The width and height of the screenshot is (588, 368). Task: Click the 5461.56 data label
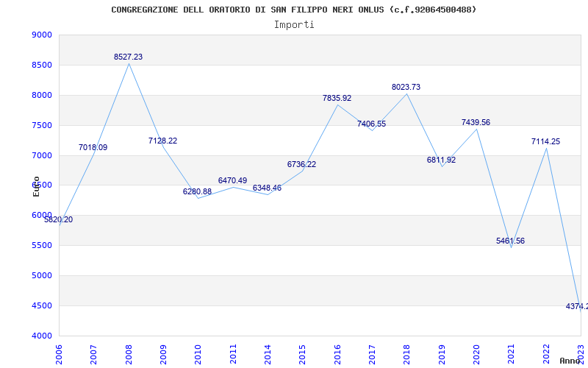510,241
